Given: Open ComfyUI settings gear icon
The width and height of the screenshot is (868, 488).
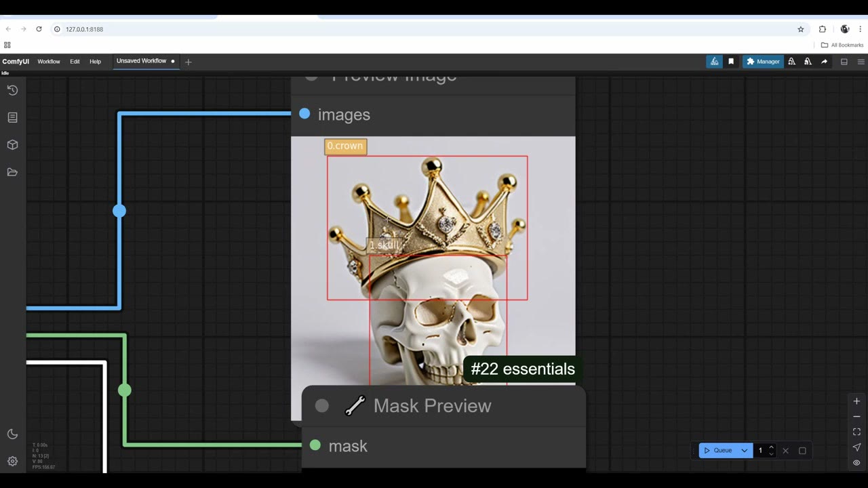Looking at the screenshot, I should point(12,462).
